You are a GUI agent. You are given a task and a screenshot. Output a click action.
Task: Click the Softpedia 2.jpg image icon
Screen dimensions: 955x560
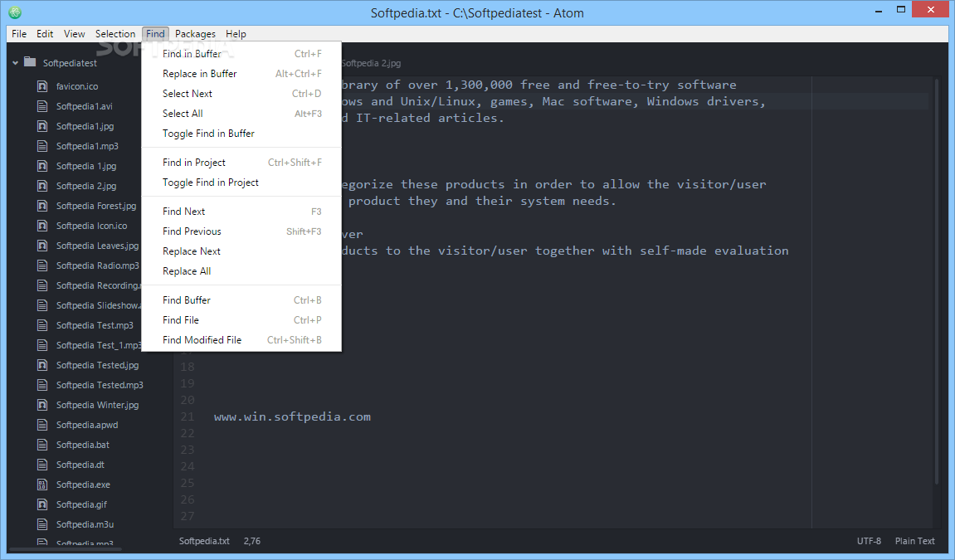(42, 186)
